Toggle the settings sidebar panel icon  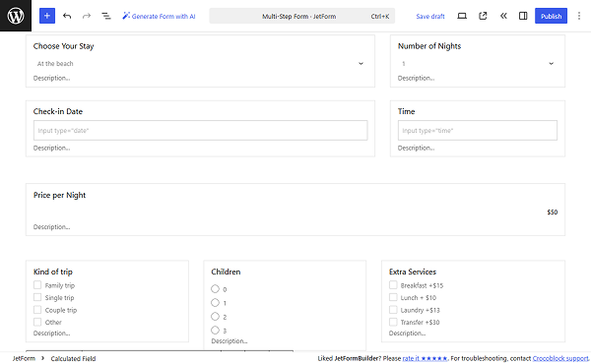(523, 16)
